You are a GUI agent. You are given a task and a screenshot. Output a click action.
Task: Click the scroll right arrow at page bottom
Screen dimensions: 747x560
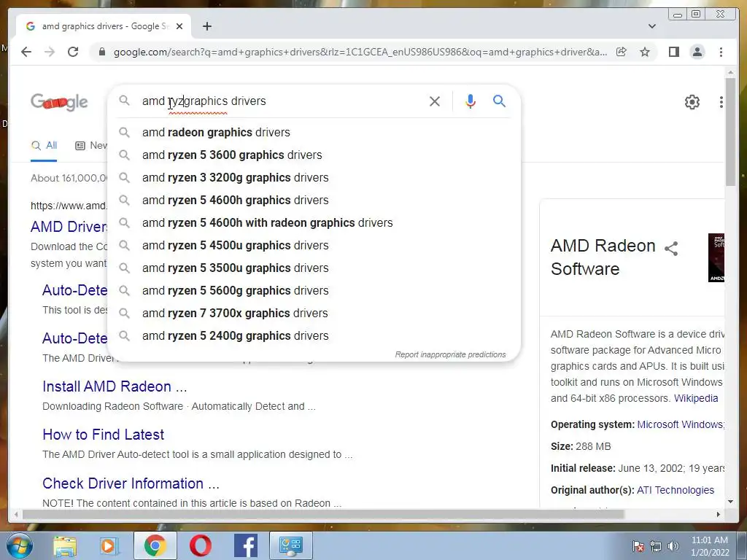(x=719, y=514)
